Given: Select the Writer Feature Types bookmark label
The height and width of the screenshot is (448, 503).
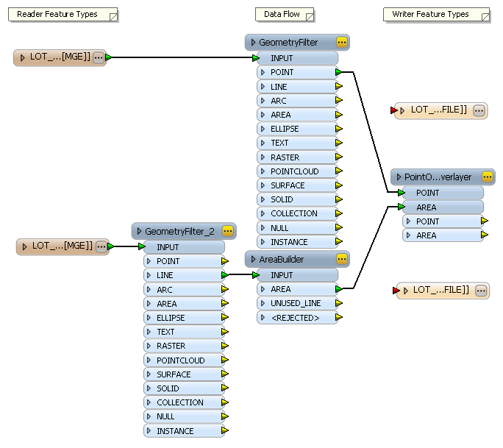Looking at the screenshot, I should point(431,15).
